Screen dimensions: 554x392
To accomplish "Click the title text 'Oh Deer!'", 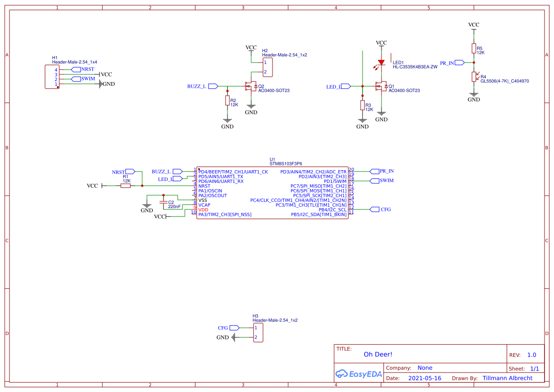I will 378,354.
